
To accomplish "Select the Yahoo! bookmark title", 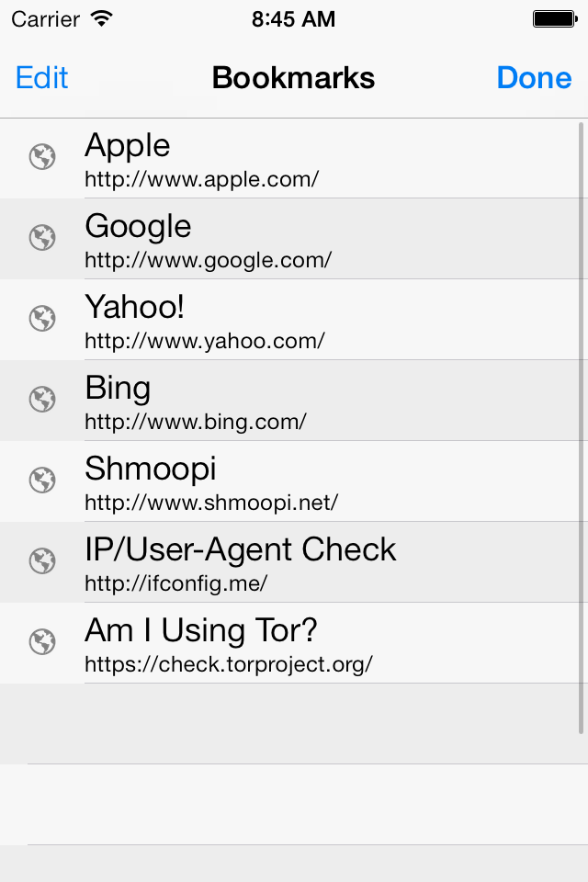I will 134,307.
